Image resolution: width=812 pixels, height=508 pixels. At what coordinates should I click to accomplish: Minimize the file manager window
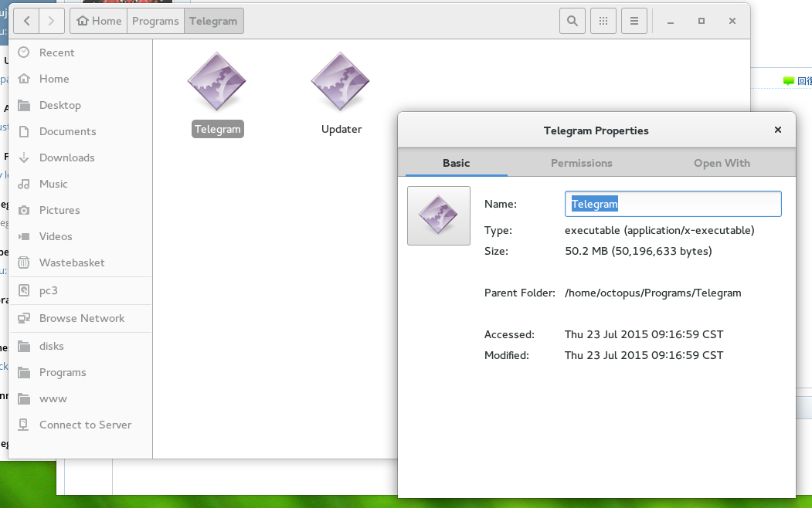tap(671, 21)
